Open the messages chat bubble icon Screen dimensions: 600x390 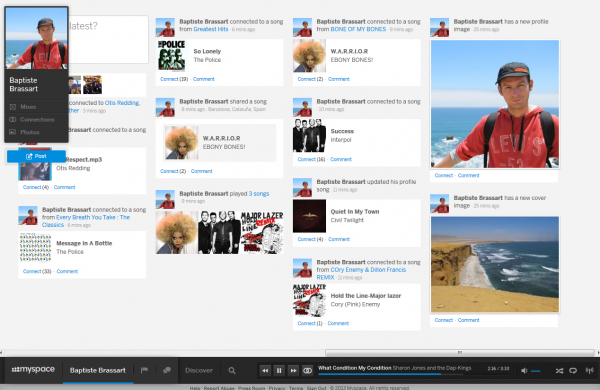point(167,370)
